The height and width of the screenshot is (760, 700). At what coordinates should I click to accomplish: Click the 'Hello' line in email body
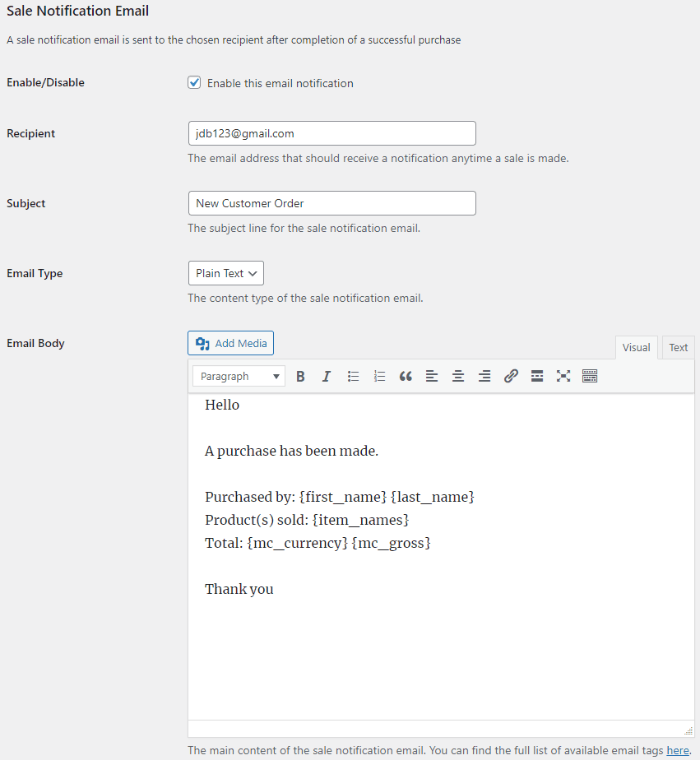pos(222,405)
